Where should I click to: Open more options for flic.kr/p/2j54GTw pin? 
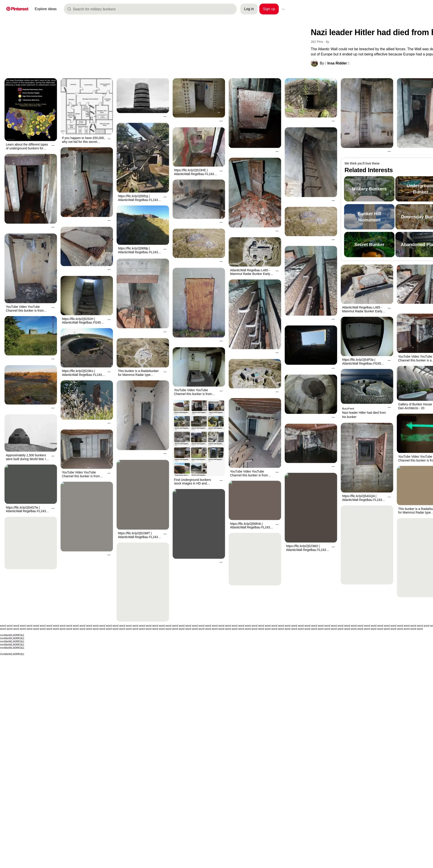point(53,508)
